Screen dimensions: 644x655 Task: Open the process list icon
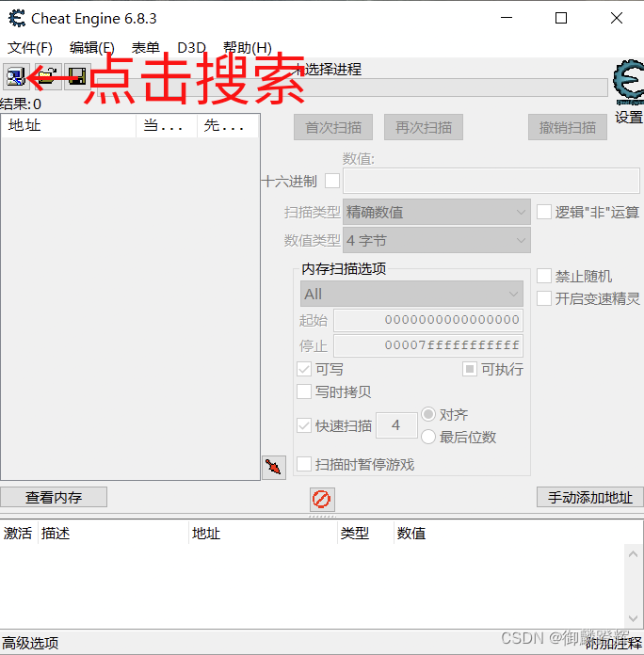tap(16, 76)
